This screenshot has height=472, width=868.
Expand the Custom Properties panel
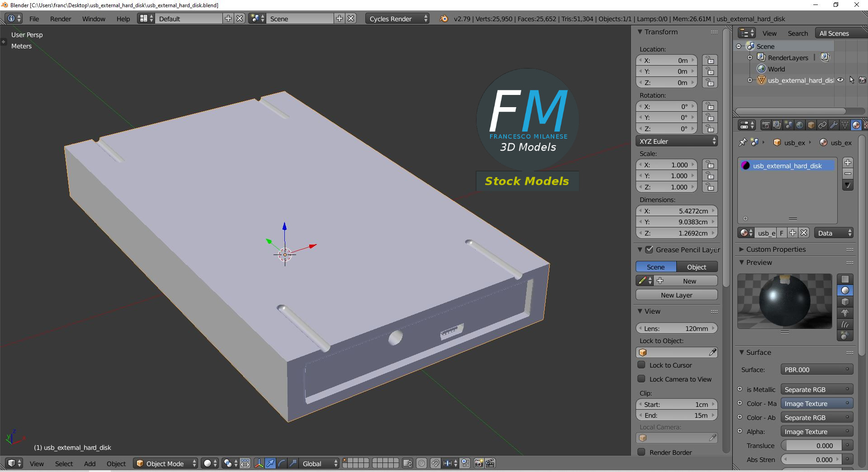(741, 249)
